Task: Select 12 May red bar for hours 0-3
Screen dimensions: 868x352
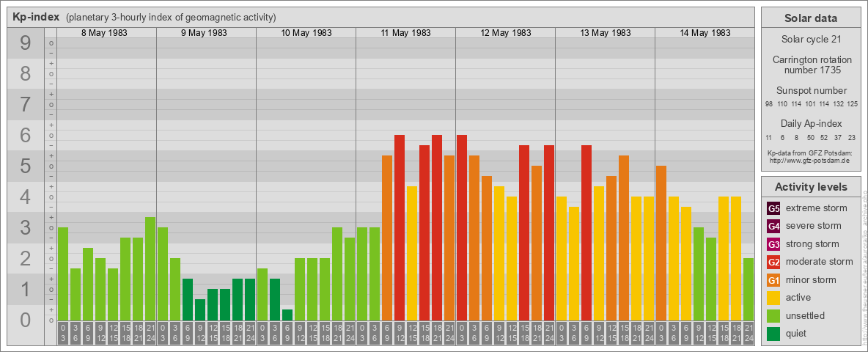Action: (462, 228)
